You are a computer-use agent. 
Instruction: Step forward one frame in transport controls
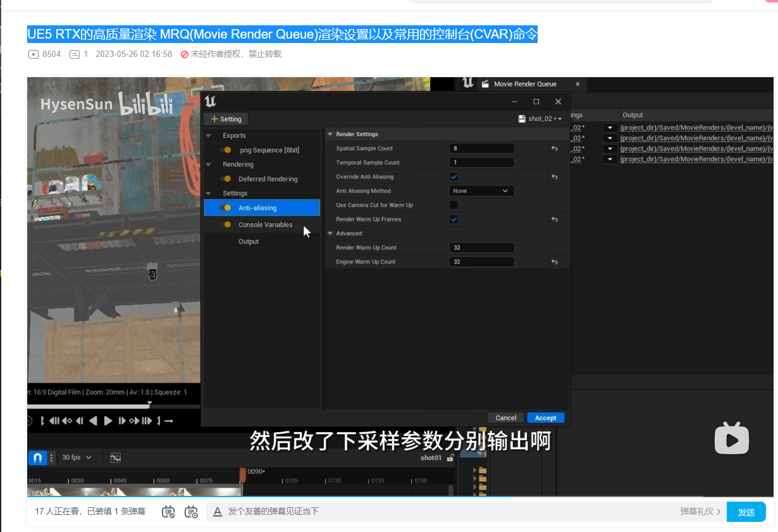(x=121, y=421)
